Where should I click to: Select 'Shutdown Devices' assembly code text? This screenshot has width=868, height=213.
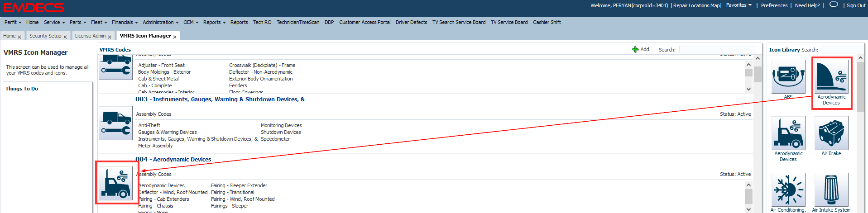pyautogui.click(x=281, y=132)
